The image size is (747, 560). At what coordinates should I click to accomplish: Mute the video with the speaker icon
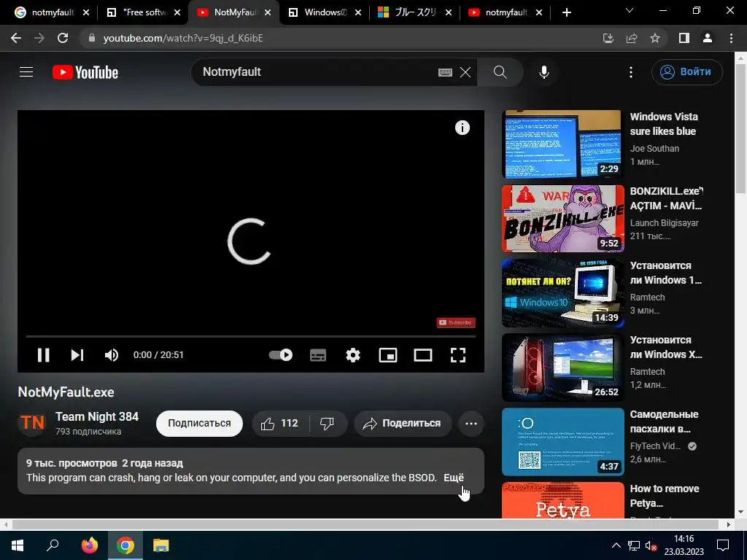[112, 355]
